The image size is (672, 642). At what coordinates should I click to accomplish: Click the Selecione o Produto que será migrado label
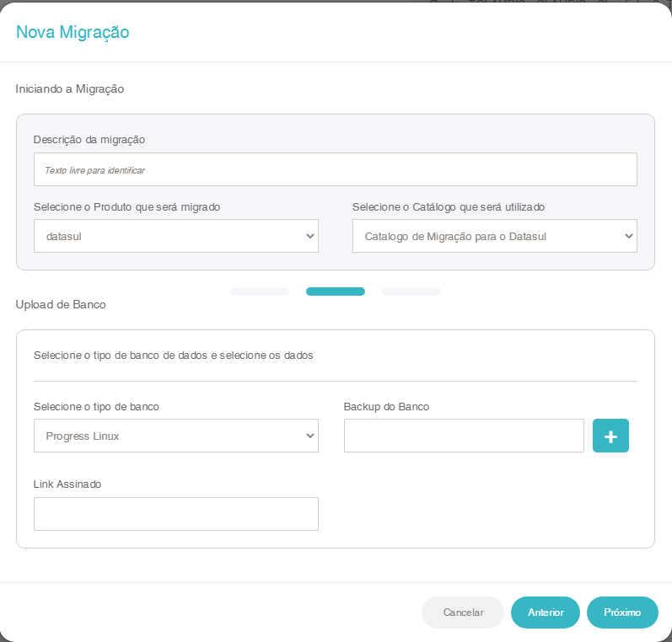click(x=126, y=207)
